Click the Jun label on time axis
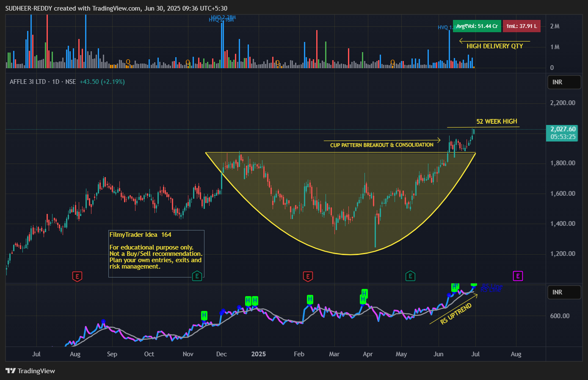The width and height of the screenshot is (588, 380). 439,354
